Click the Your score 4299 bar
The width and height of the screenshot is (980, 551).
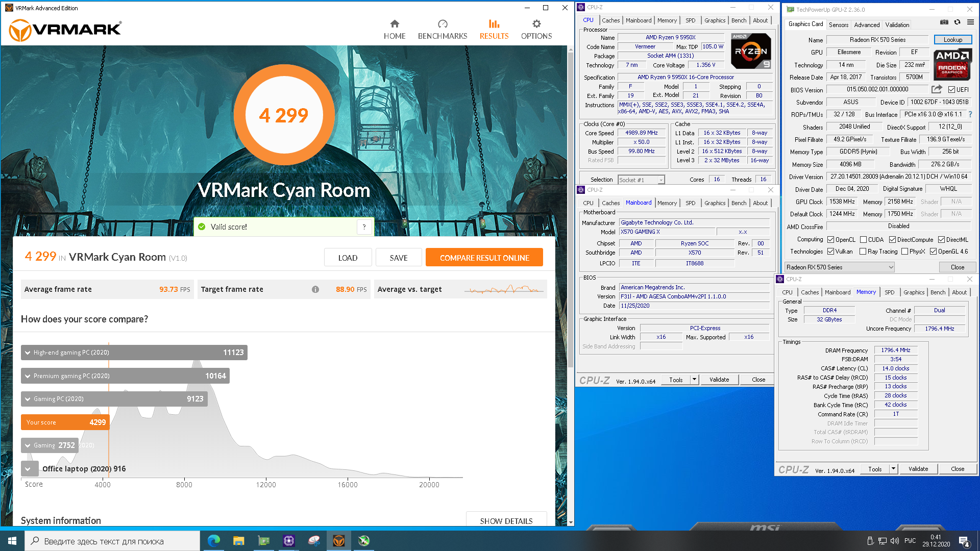click(x=65, y=422)
